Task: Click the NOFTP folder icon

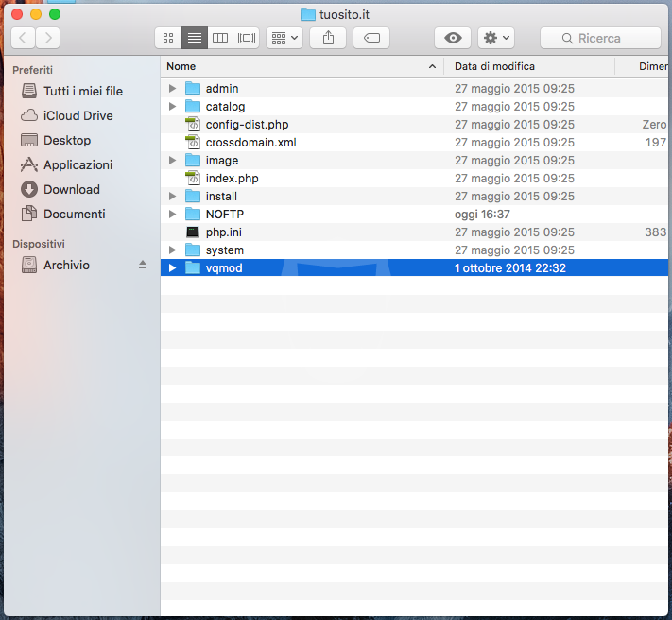Action: 193,215
